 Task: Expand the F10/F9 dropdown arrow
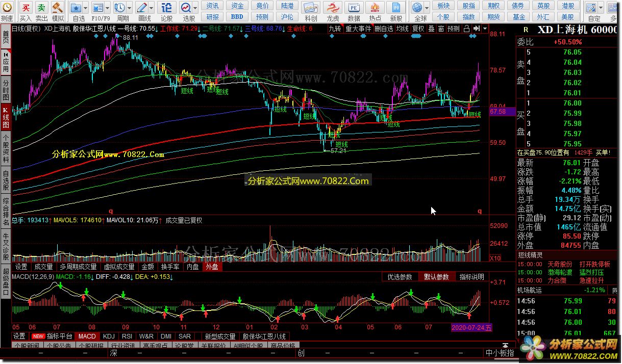coord(107,8)
